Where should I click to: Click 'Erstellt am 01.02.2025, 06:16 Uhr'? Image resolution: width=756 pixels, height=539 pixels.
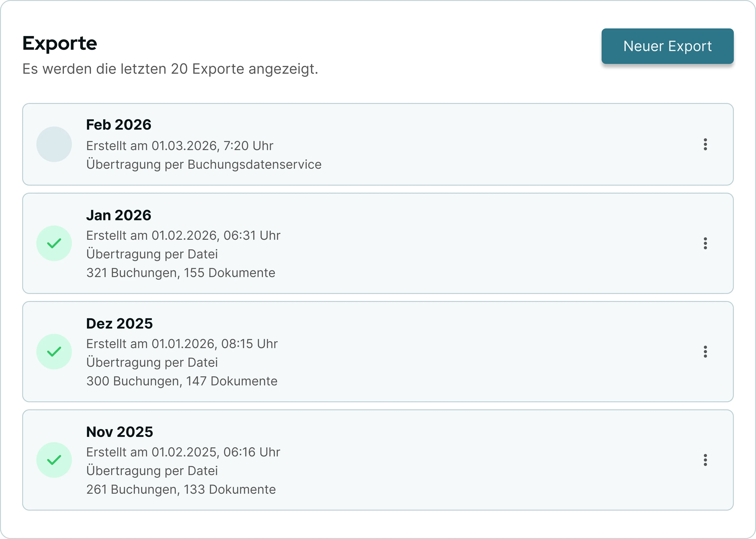183,452
